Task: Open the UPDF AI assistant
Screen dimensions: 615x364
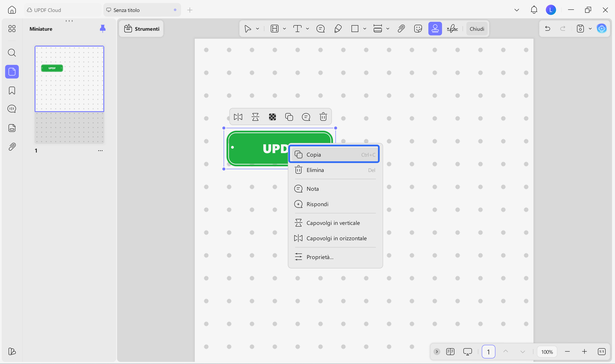Action: click(x=602, y=29)
